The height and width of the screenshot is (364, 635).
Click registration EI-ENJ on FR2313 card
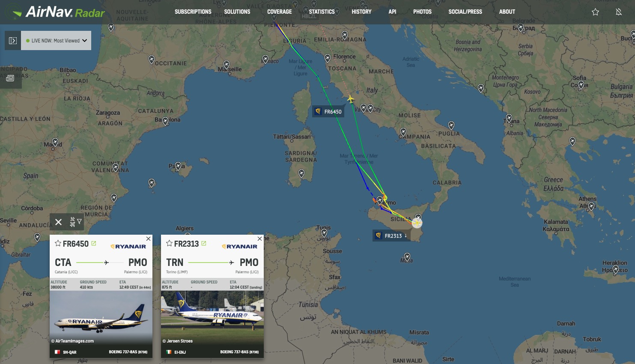pos(180,352)
